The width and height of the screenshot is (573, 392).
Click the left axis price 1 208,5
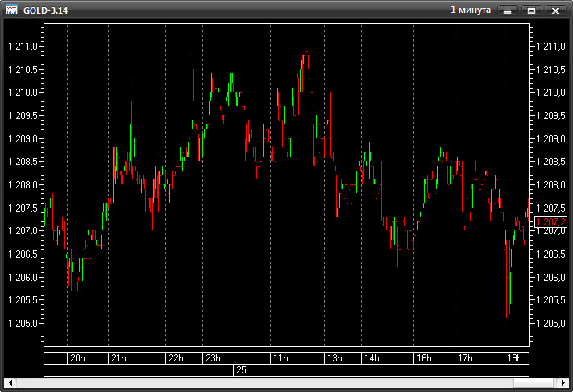click(x=23, y=162)
